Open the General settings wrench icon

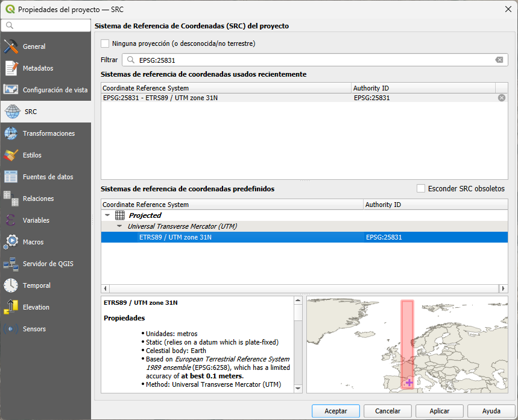click(11, 46)
